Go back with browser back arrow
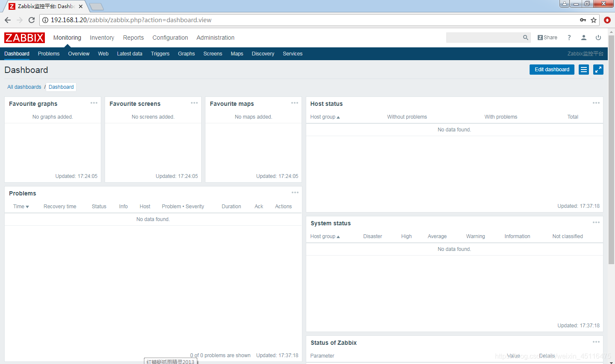Screen dimensions: 615x364 click(x=8, y=20)
